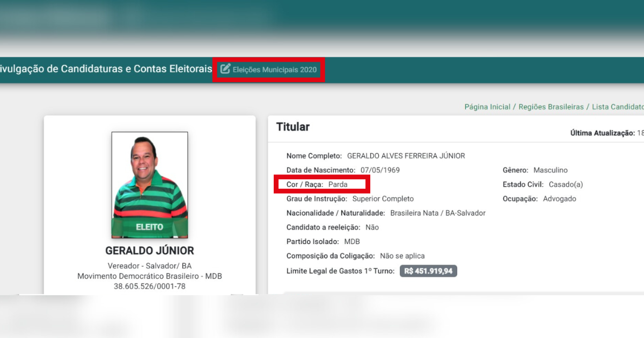Select the CNPJ number 38.605.526/0001-78
This screenshot has height=338, width=644.
(x=150, y=286)
